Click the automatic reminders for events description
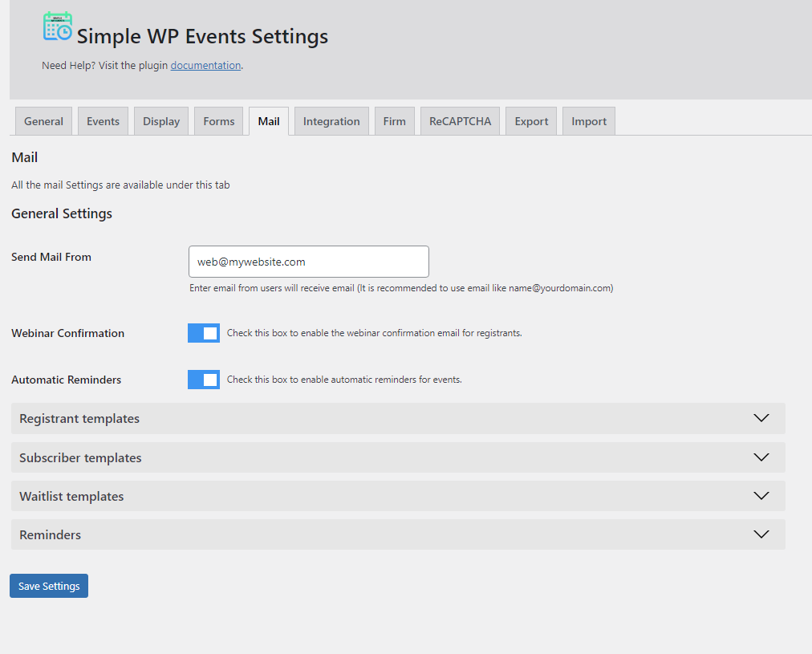This screenshot has height=654, width=812. (x=344, y=380)
